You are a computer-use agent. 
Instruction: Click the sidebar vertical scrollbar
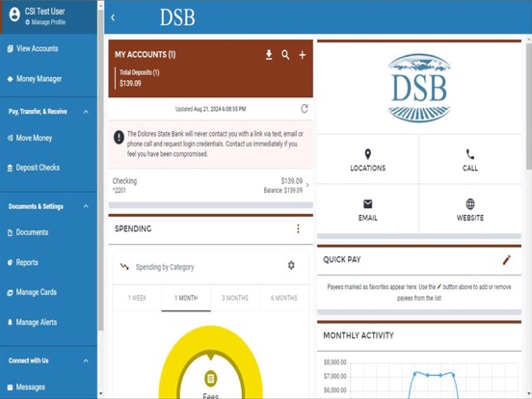click(101, 170)
